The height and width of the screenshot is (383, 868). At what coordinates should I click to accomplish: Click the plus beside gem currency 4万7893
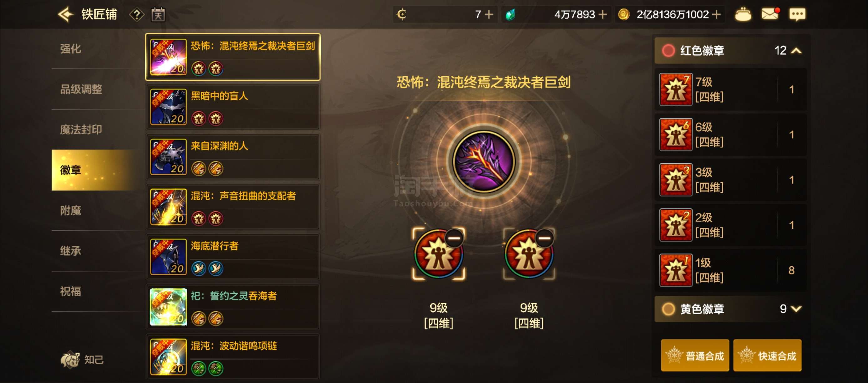pos(603,14)
